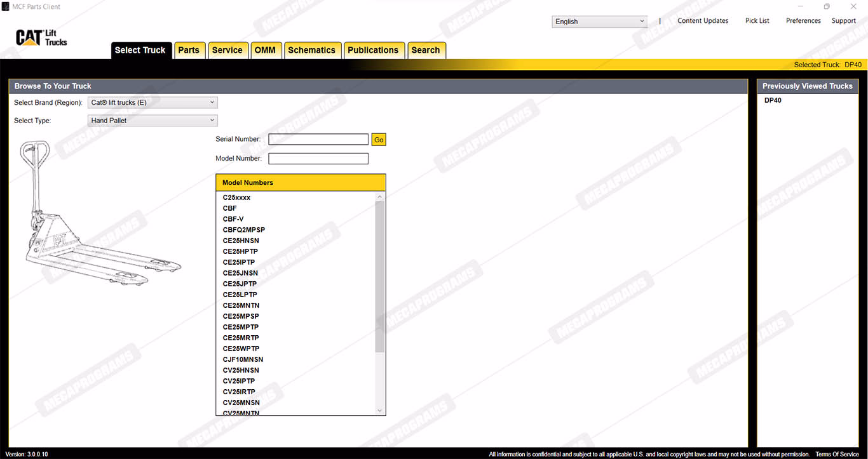
Task: Expand the Select Type dropdown
Action: tap(153, 121)
